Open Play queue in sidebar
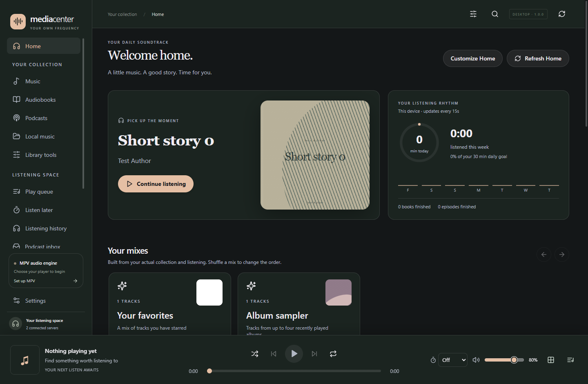 (x=44, y=192)
